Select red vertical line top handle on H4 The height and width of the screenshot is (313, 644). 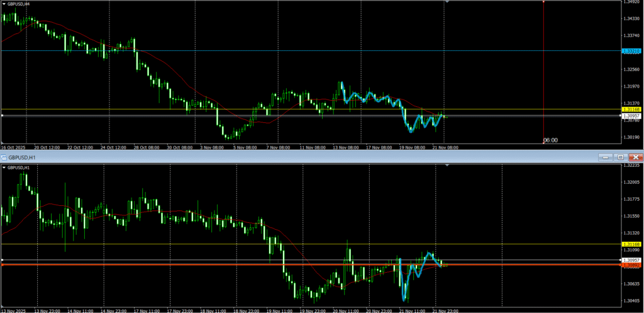coord(543,2)
